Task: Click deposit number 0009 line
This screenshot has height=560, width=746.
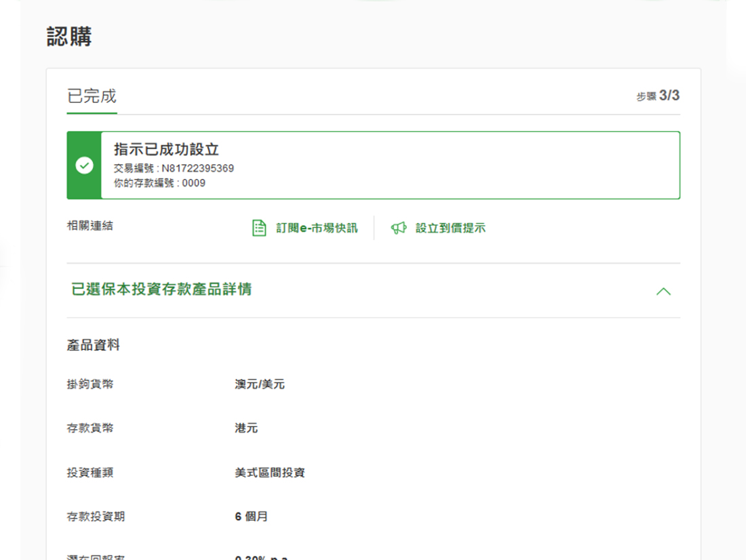Action: click(159, 183)
